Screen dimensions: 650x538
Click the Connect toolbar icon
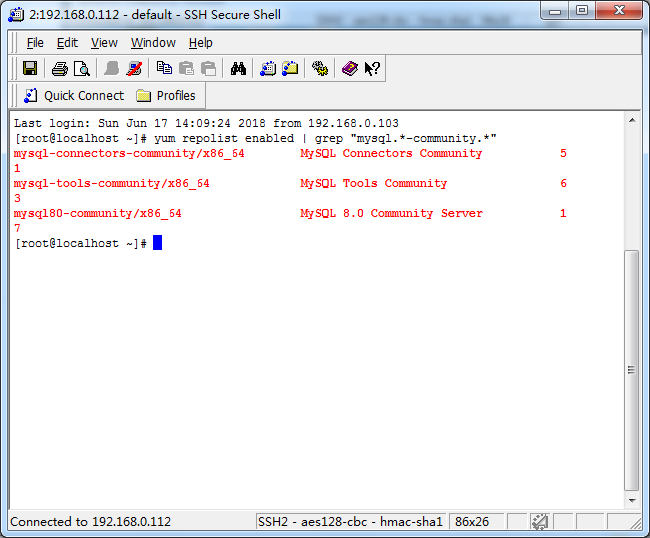point(112,68)
